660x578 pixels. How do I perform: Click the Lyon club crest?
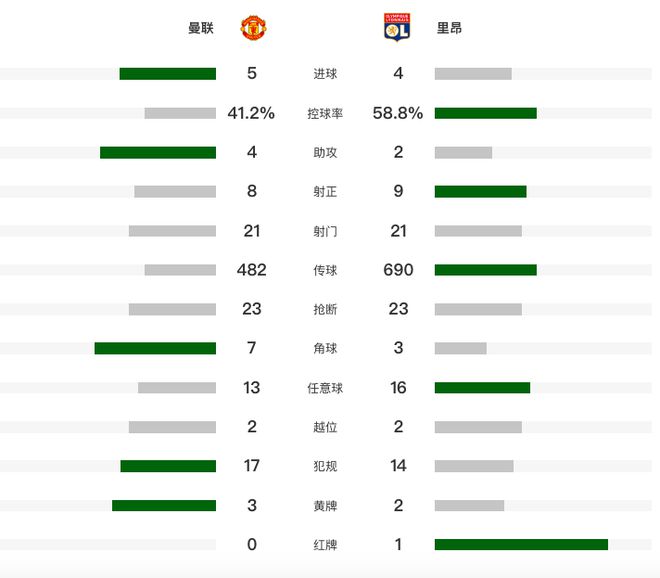coord(397,28)
